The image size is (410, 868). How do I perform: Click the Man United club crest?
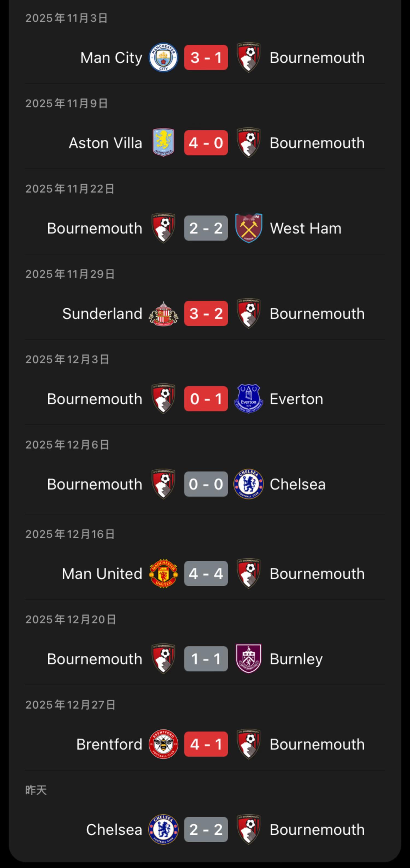coord(163,573)
